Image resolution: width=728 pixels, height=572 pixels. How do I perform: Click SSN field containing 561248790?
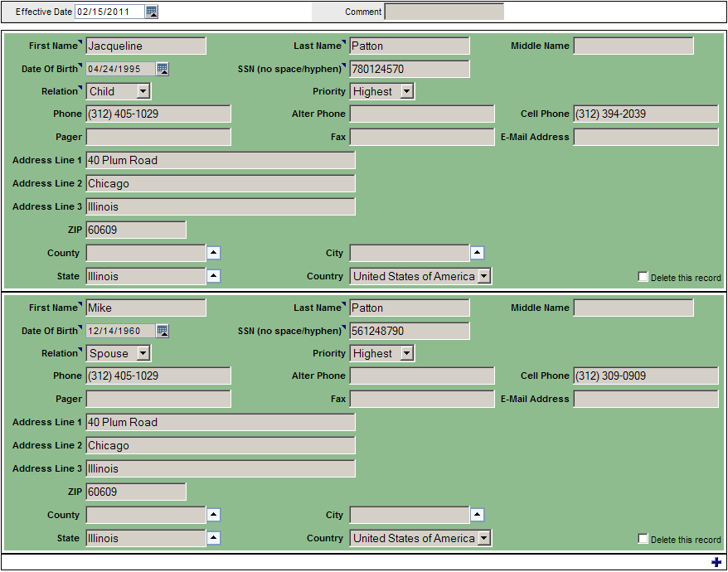click(410, 331)
